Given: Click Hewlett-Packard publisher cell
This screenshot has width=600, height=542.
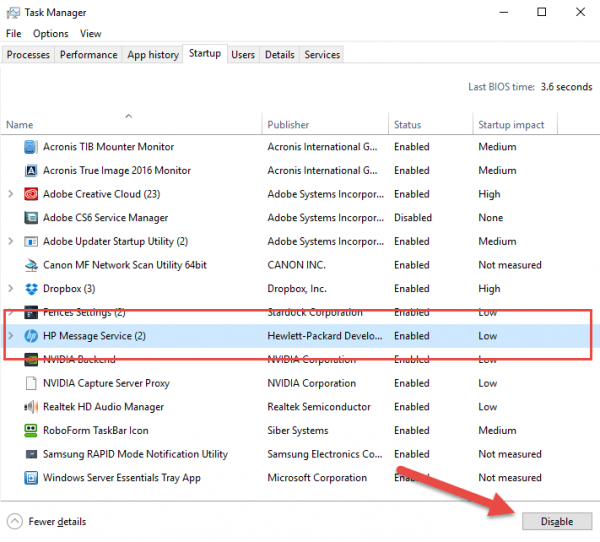Looking at the screenshot, I should (324, 336).
